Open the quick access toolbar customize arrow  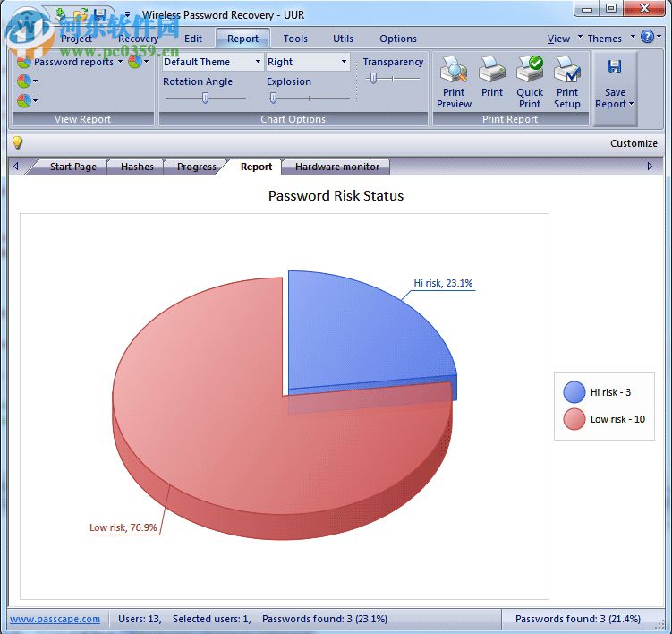(x=127, y=14)
